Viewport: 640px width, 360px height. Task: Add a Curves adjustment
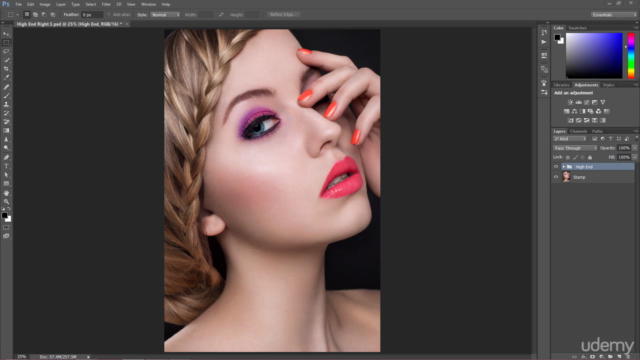(x=587, y=102)
